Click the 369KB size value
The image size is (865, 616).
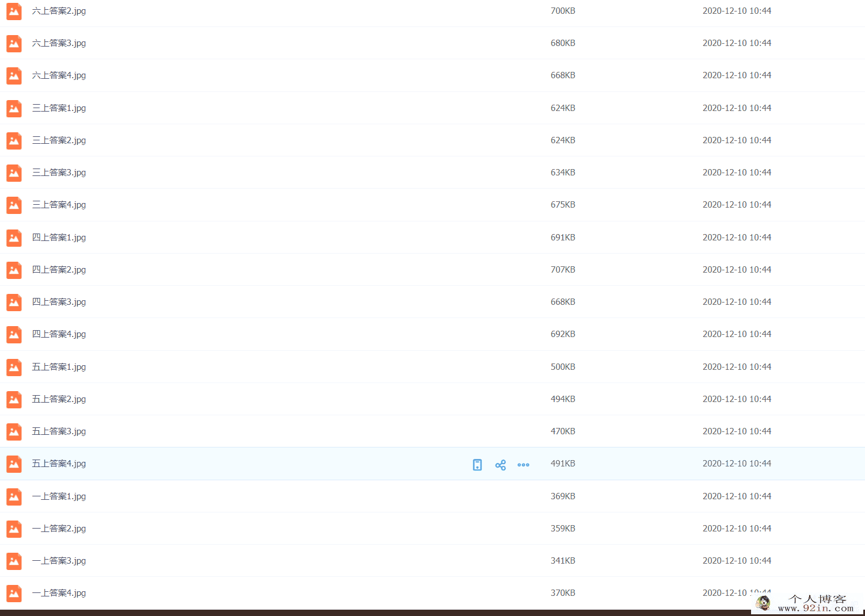coord(563,496)
